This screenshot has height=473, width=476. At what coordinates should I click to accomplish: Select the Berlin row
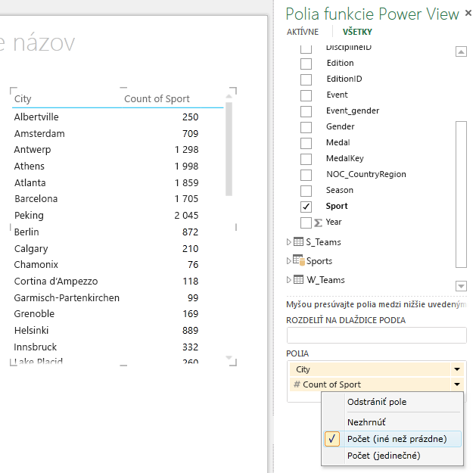106,232
